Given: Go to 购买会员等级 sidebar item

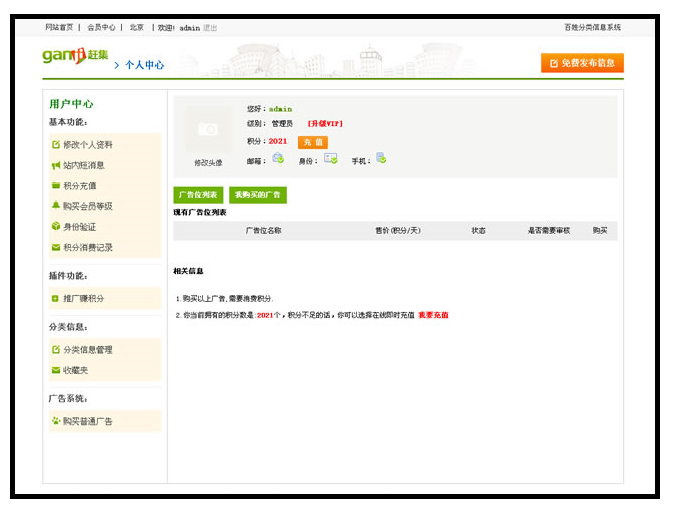Looking at the screenshot, I should pyautogui.click(x=88, y=206).
